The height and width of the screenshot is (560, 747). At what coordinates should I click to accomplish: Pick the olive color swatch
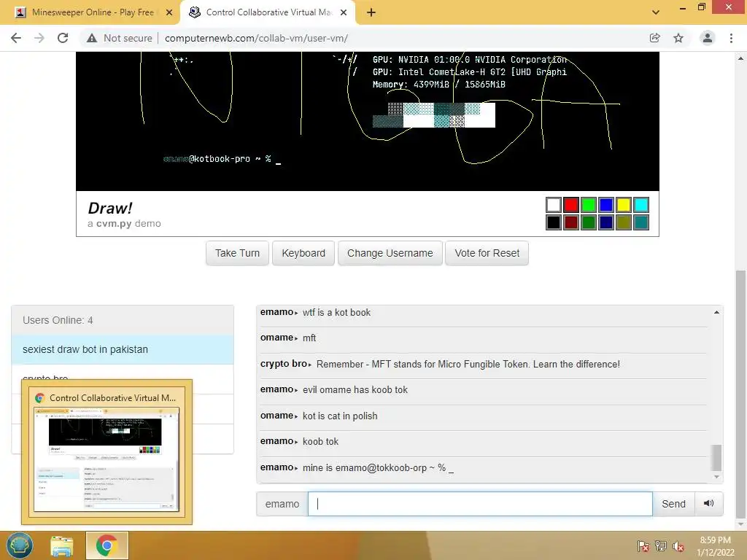(624, 222)
